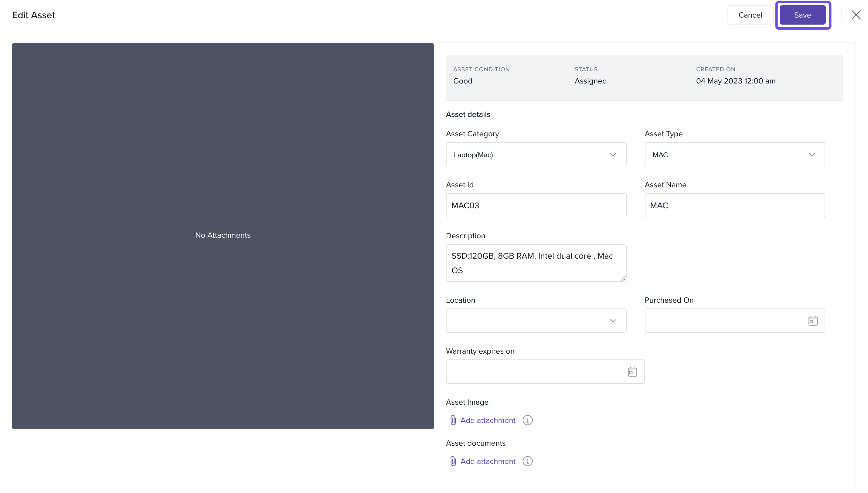This screenshot has height=493, width=868.
Task: Expand the Asset Category dropdown
Action: point(536,155)
